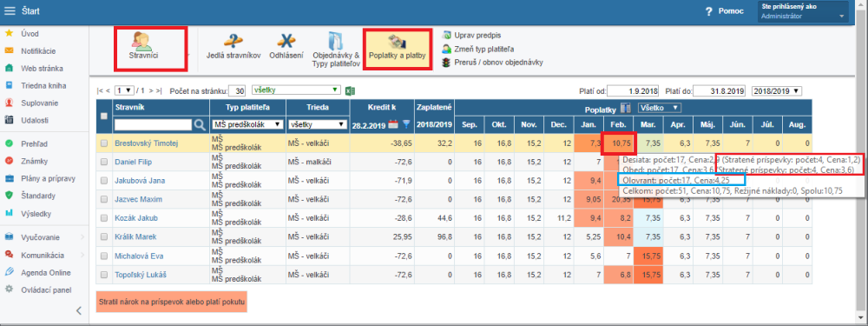The image size is (868, 326).
Task: Tick the checkbox for Kozák Jakub
Action: coord(104,218)
